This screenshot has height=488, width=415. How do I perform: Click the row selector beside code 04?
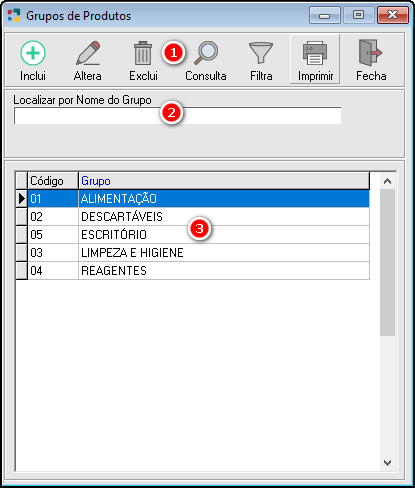22,271
